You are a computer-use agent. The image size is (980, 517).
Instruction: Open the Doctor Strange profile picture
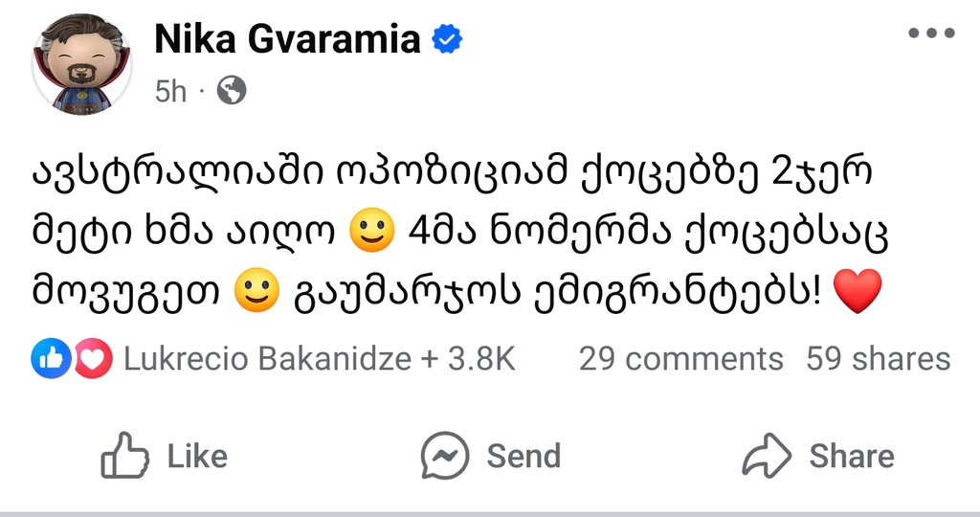click(x=81, y=65)
